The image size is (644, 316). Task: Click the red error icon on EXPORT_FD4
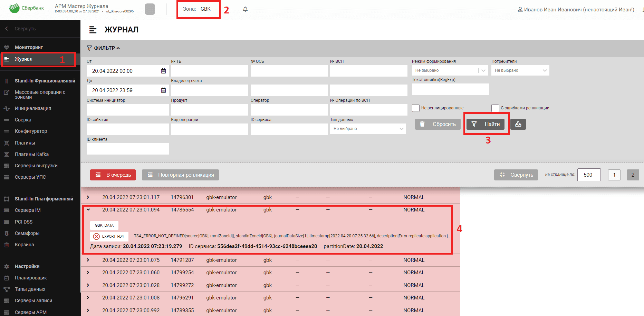tap(97, 236)
